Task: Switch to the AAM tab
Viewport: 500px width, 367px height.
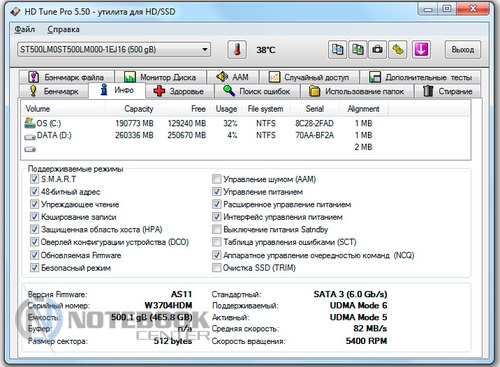Action: pyautogui.click(x=233, y=77)
